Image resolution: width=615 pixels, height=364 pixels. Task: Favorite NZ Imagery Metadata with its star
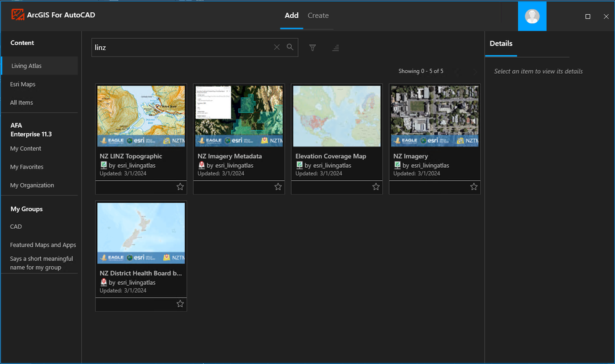coord(278,186)
